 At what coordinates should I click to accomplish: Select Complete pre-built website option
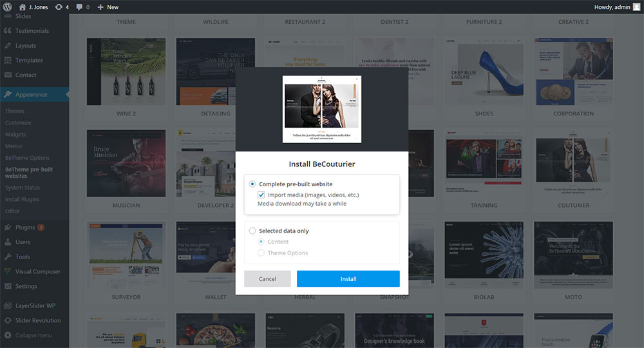[252, 184]
